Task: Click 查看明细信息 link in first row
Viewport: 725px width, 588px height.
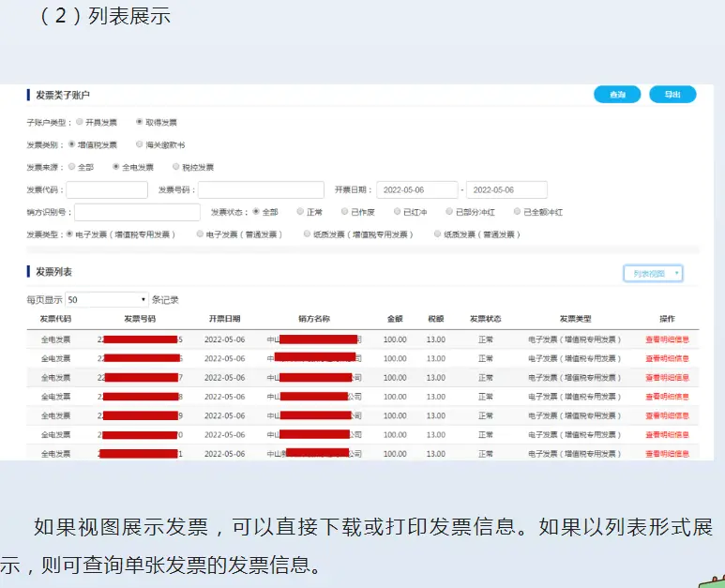Action: pyautogui.click(x=667, y=339)
